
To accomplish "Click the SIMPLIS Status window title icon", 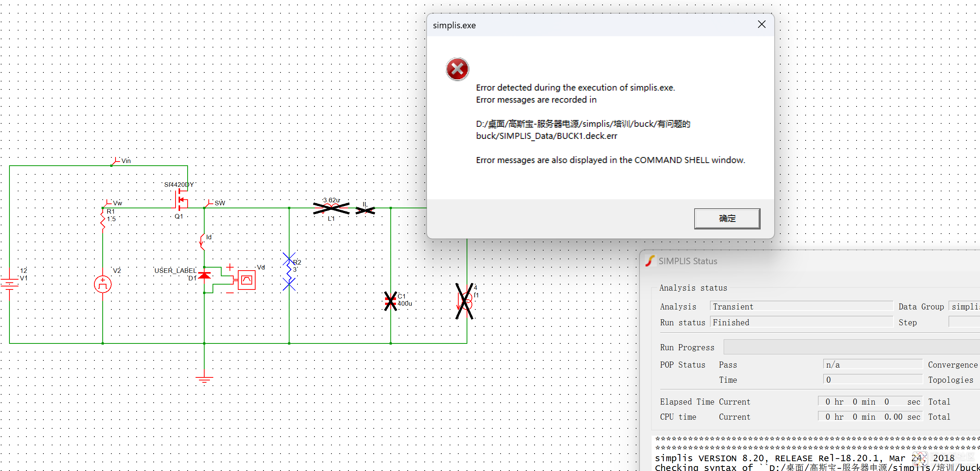I will (x=650, y=261).
